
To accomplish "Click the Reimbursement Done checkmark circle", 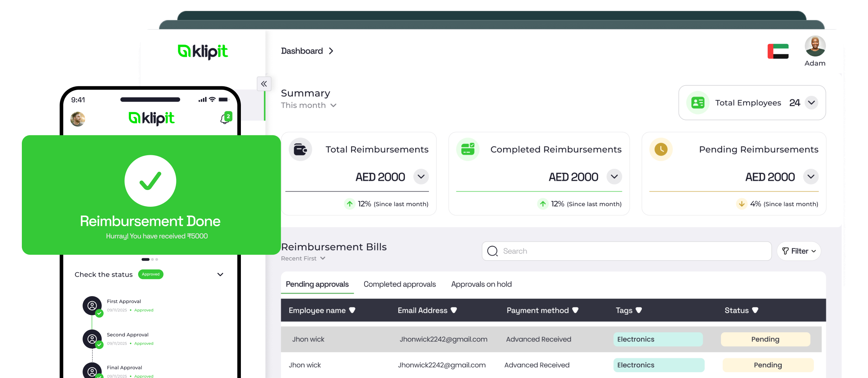I will click(x=150, y=181).
